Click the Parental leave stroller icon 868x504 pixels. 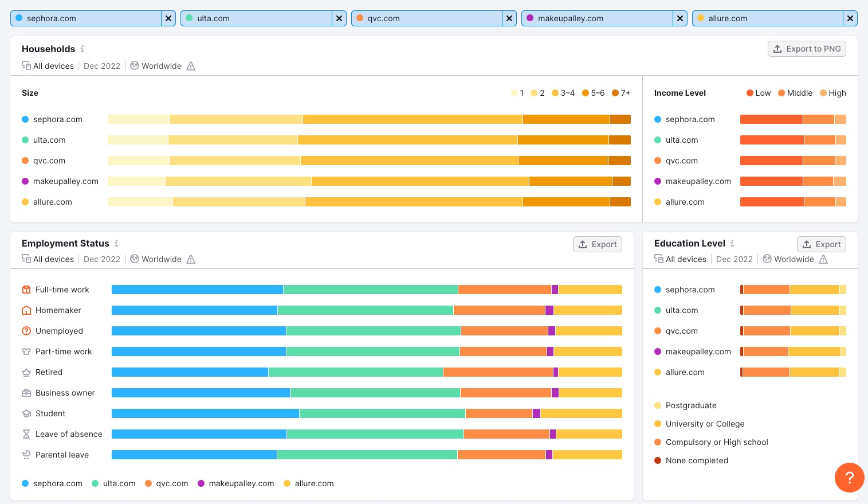tap(26, 455)
